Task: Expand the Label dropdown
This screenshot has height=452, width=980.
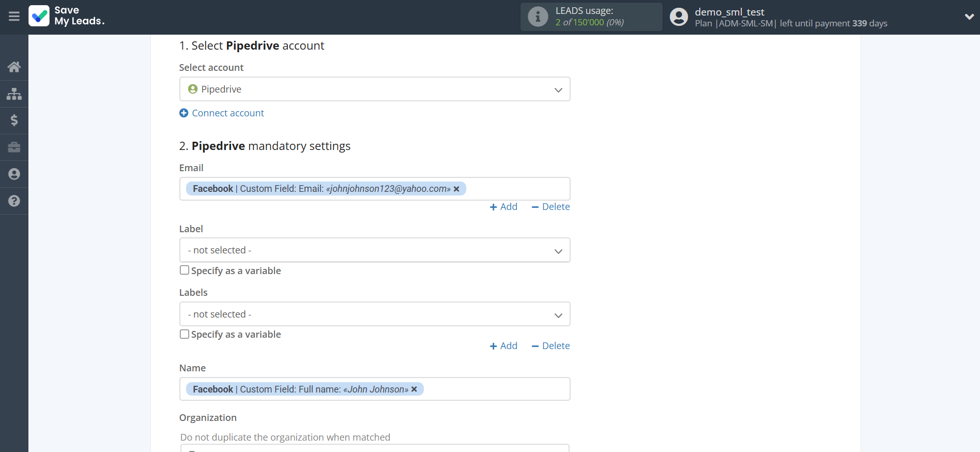Action: (374, 250)
